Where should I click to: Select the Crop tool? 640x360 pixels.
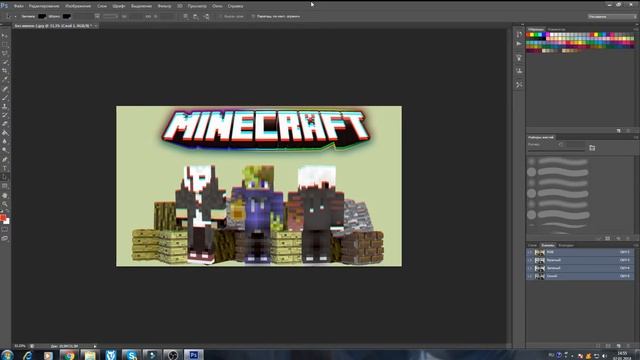(x=4, y=71)
